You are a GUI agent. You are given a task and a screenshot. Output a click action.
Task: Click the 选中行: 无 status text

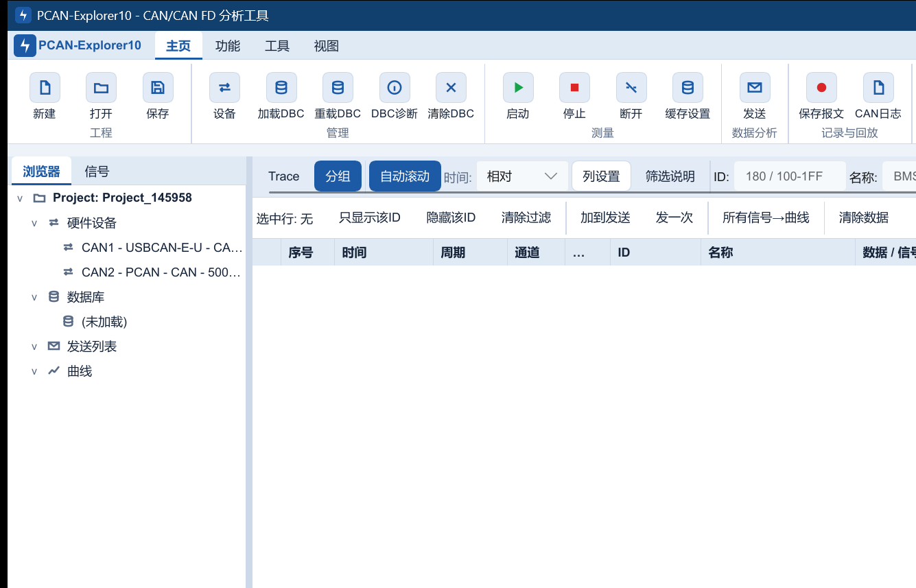click(285, 218)
